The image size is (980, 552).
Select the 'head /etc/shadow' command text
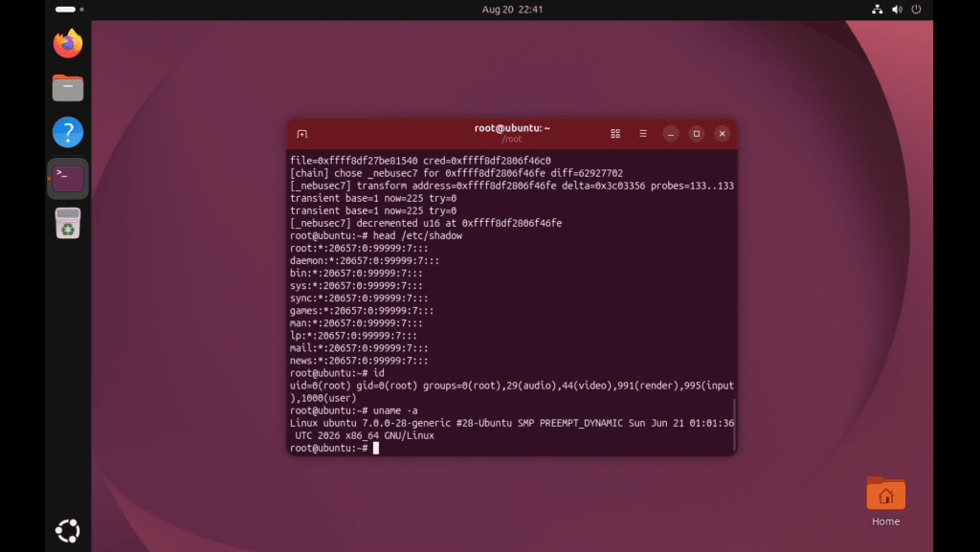(x=417, y=235)
